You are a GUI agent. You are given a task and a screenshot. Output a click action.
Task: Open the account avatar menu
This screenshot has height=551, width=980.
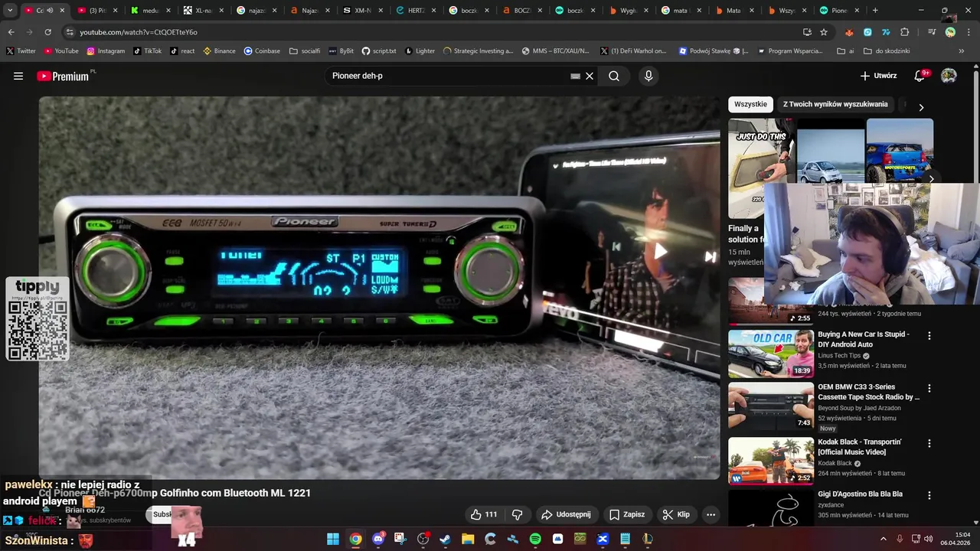pyautogui.click(x=949, y=76)
